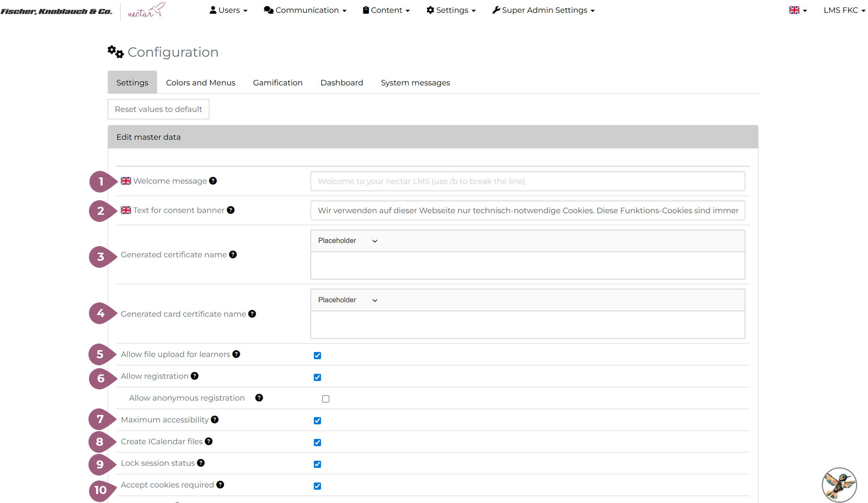Click help icon for Allow anonymous registration

pos(259,398)
